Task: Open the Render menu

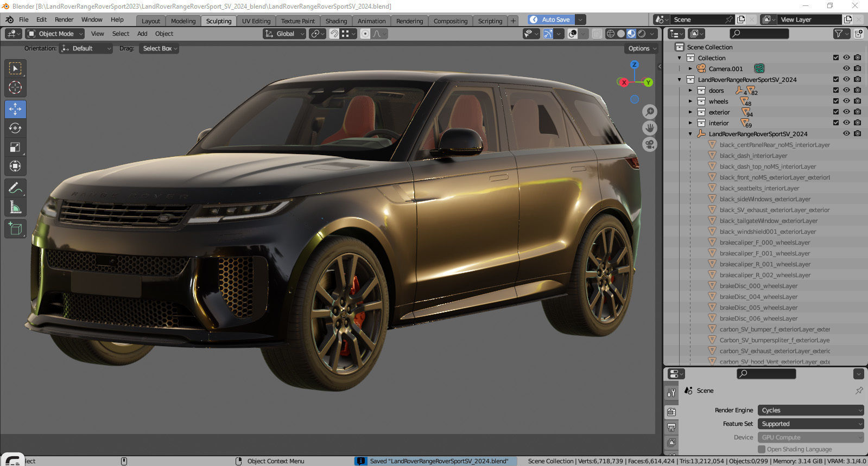Action: [64, 20]
